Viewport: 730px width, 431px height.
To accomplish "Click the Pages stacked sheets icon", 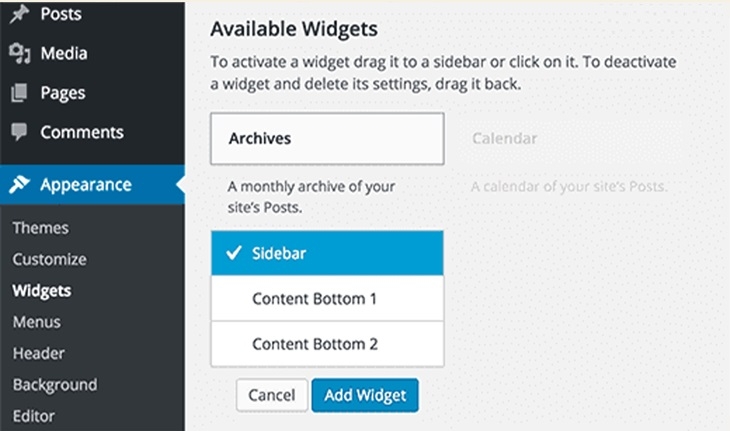I will click(19, 93).
